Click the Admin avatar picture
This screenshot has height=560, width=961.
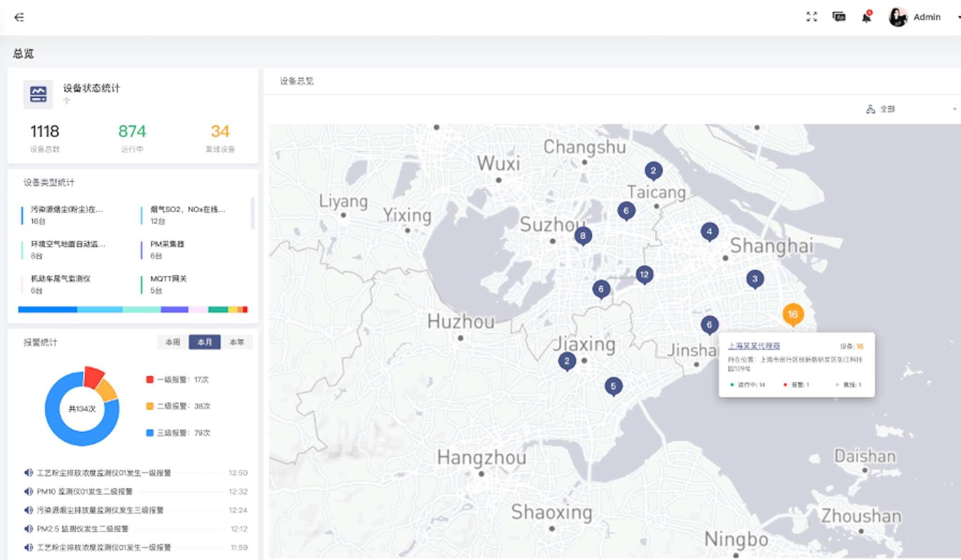897,17
